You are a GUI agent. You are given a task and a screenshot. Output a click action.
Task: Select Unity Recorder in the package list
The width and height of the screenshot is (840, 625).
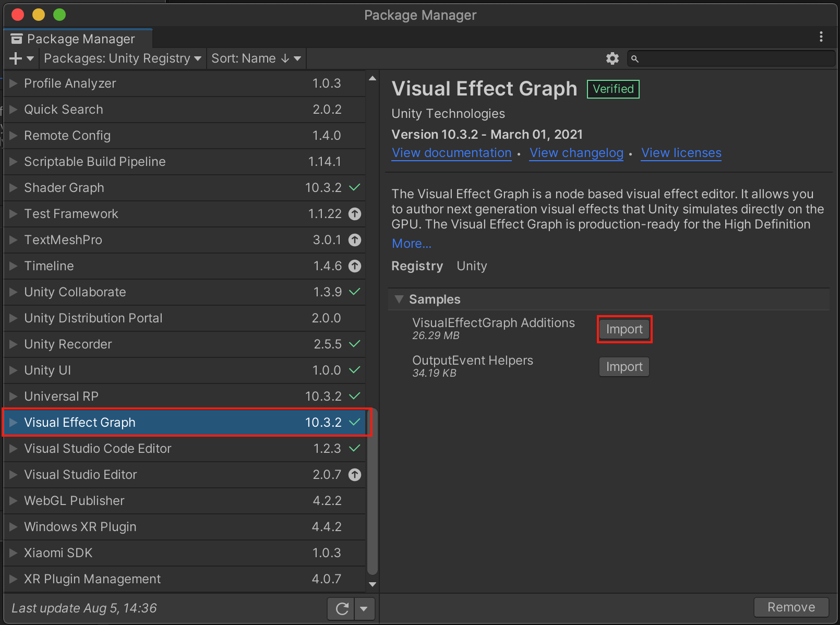pos(68,344)
